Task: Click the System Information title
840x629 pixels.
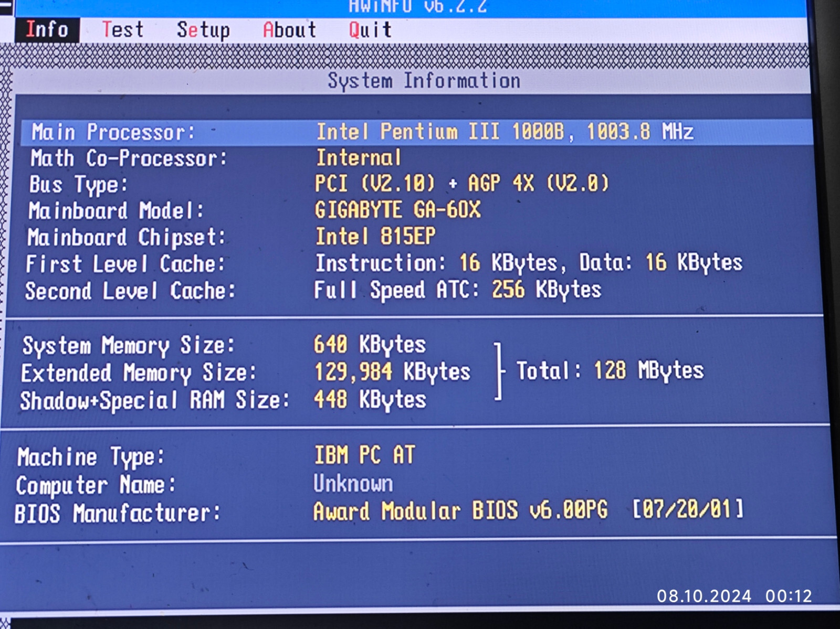Action: (424, 81)
